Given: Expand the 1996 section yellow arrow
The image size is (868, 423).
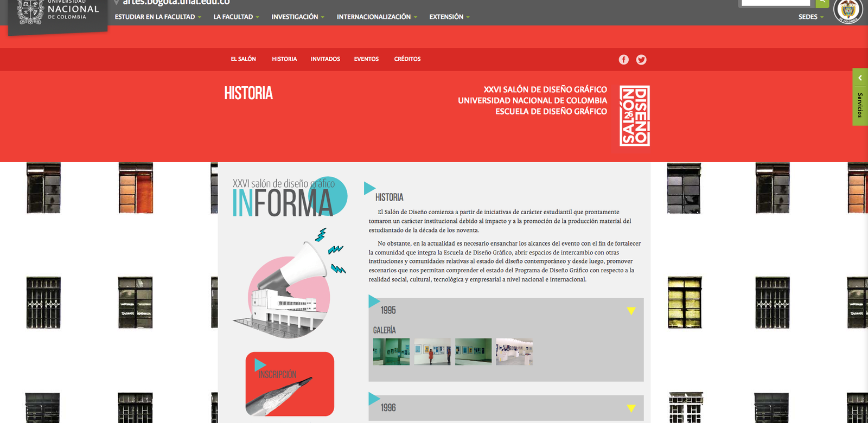Looking at the screenshot, I should [x=631, y=408].
